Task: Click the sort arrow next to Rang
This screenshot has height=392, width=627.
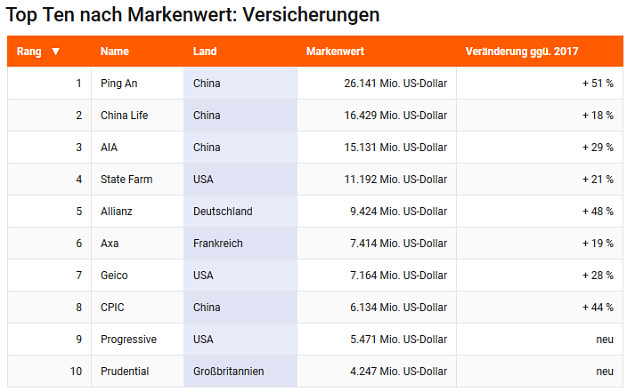Action: [56, 52]
